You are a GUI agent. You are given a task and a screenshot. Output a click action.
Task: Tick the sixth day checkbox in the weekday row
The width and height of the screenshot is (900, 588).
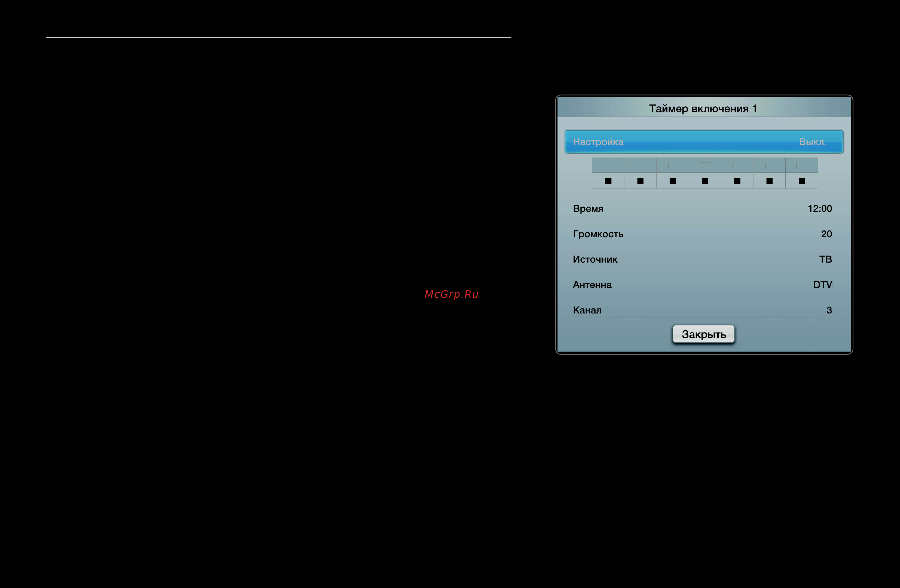point(770,181)
